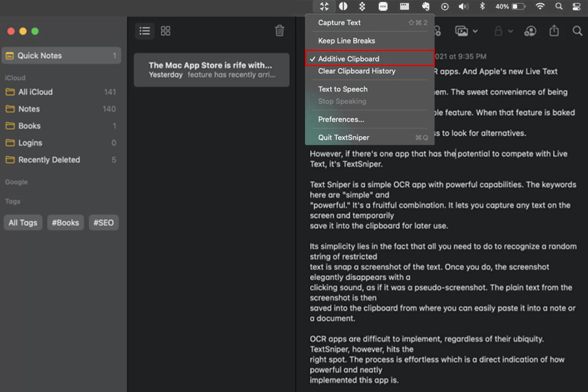
Task: Open Spotlight search in the menu bar
Action: point(559,6)
